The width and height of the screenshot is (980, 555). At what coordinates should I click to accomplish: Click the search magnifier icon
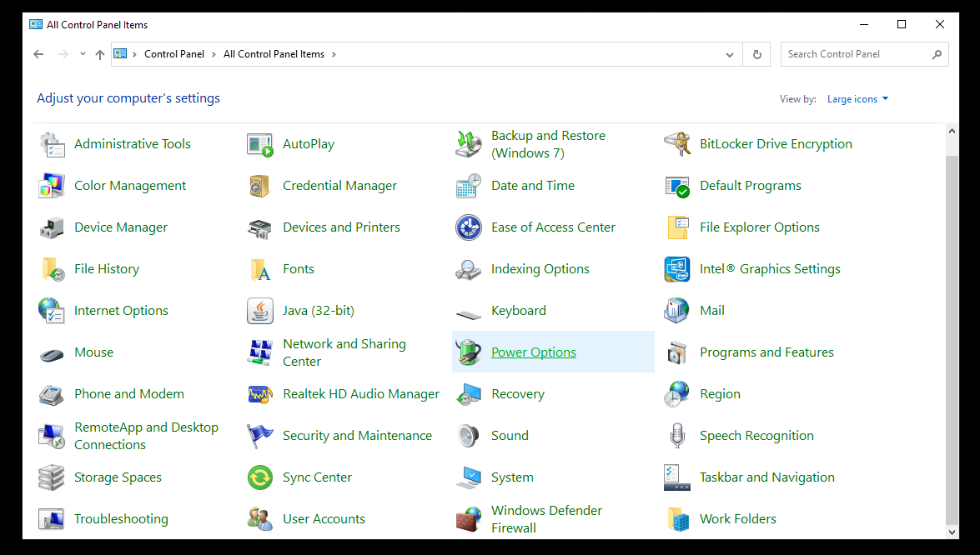(x=937, y=55)
